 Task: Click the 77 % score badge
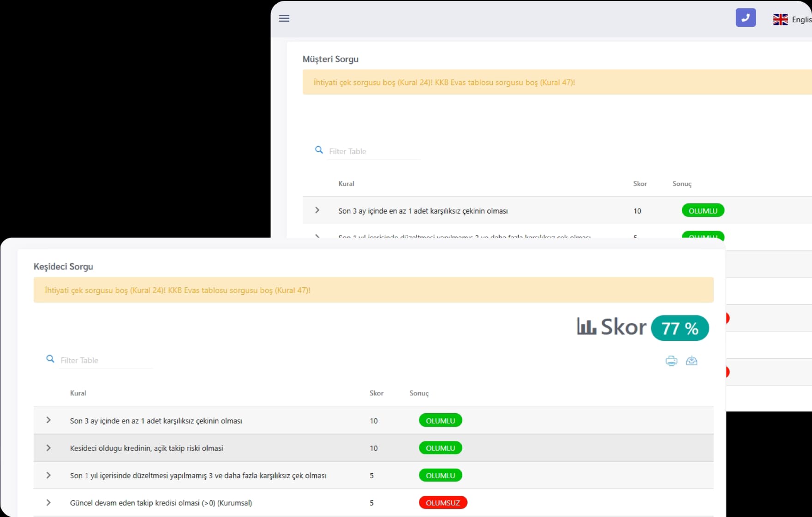pos(680,328)
